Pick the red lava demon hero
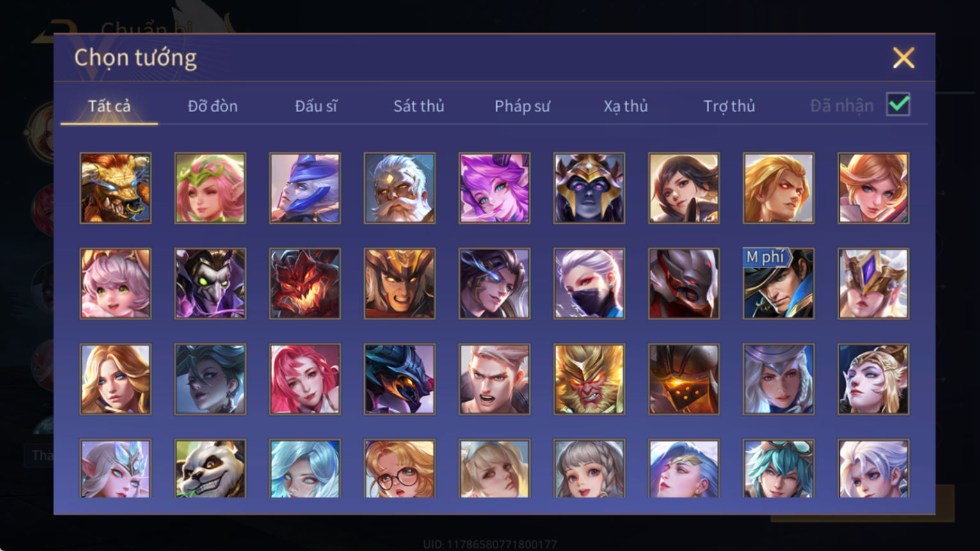 click(305, 283)
